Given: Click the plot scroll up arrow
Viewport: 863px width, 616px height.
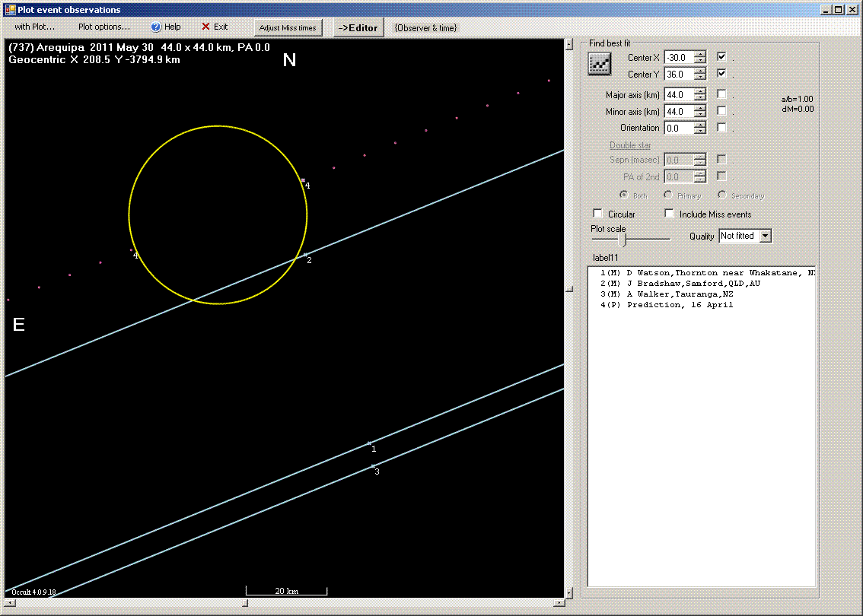Looking at the screenshot, I should pos(569,45).
